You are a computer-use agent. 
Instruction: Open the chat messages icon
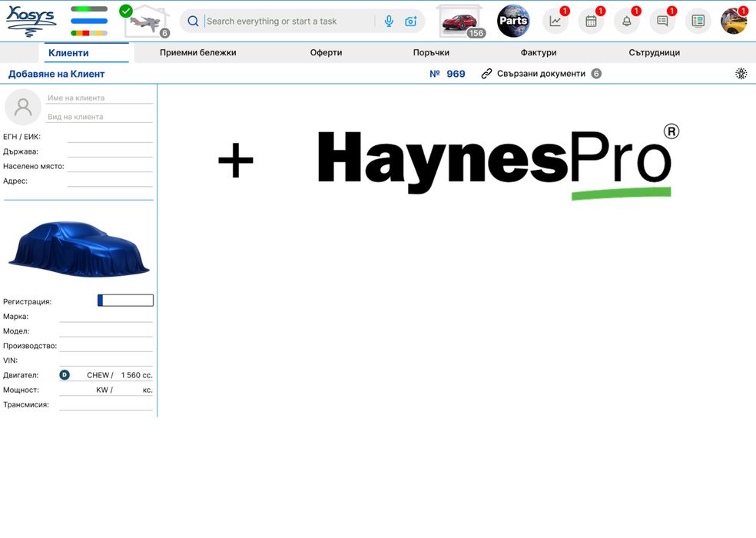[x=662, y=22]
